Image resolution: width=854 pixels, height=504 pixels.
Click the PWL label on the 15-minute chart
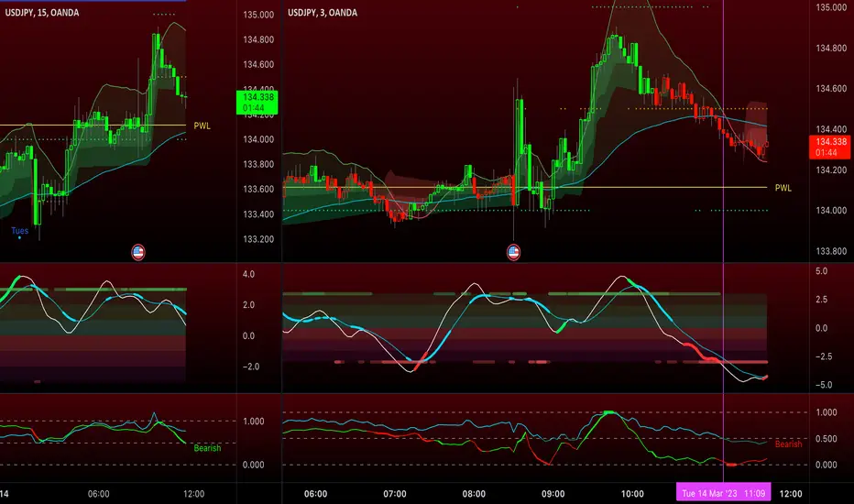203,126
